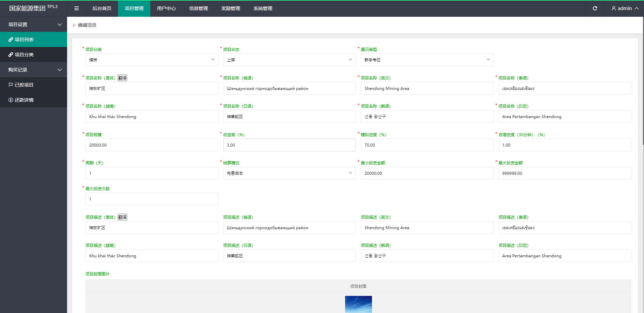
Task: Go to 系统管理 top menu
Action: click(x=263, y=8)
